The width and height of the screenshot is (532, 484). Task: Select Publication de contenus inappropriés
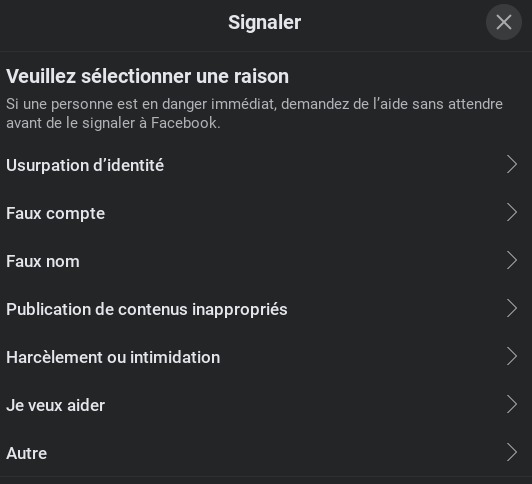click(x=266, y=309)
